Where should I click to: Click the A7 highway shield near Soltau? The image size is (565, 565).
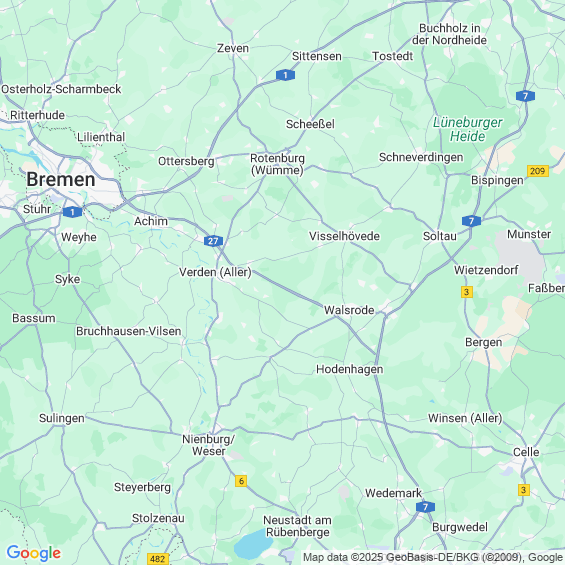pyautogui.click(x=471, y=221)
